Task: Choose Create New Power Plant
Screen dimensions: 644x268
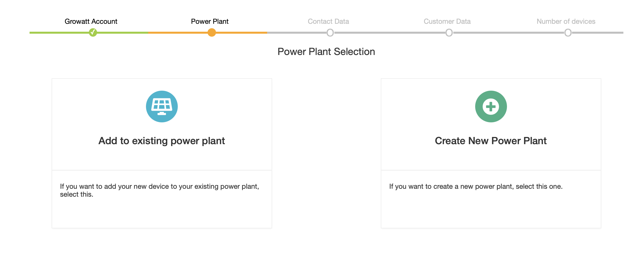Action: coord(491,141)
